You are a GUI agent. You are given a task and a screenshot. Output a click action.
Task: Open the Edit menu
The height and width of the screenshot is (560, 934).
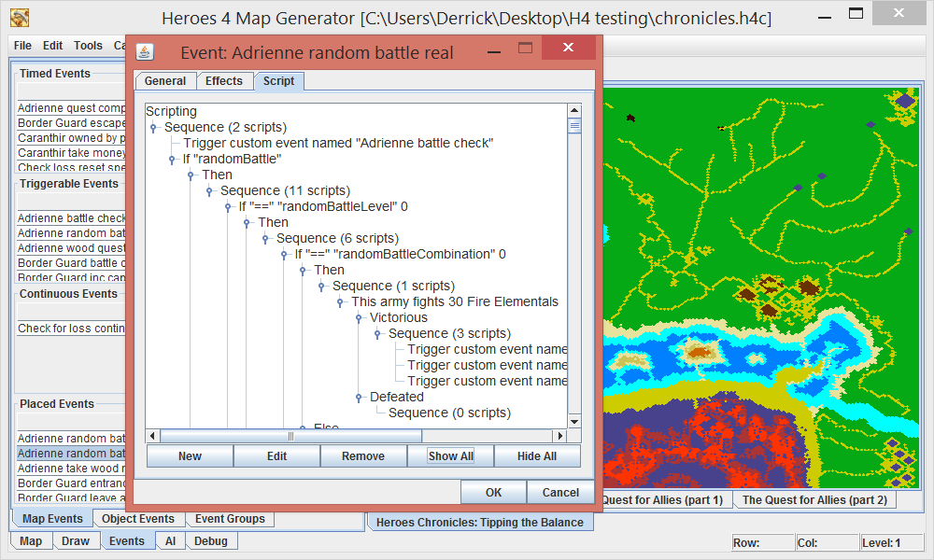click(52, 45)
